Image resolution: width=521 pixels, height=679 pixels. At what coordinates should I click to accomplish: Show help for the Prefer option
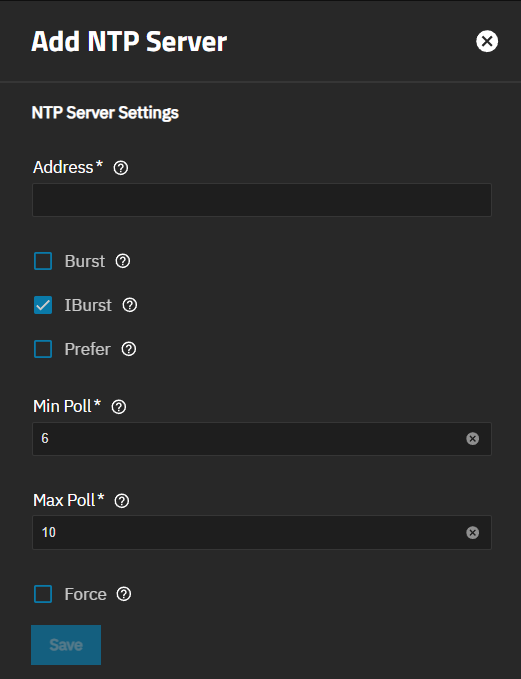click(129, 349)
